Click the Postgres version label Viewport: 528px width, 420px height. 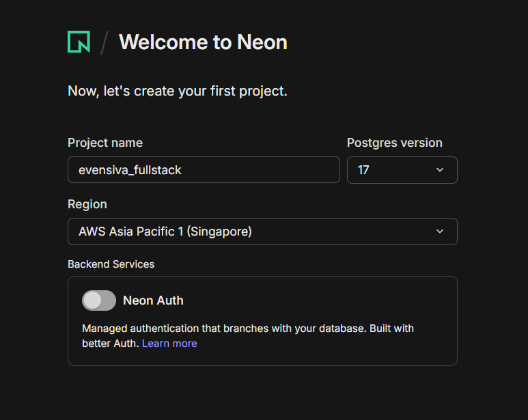point(395,143)
